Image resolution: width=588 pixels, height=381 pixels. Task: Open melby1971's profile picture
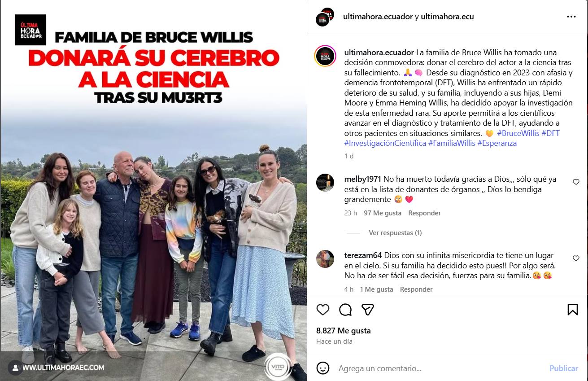coord(325,182)
